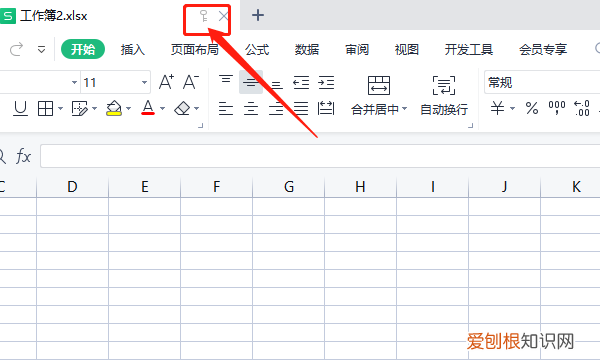Click the increase decimal places icon

582,108
